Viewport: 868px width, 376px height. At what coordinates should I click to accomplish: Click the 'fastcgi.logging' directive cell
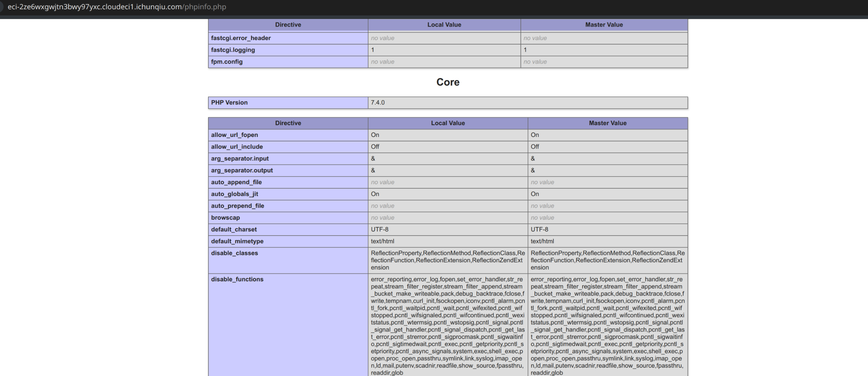point(288,50)
